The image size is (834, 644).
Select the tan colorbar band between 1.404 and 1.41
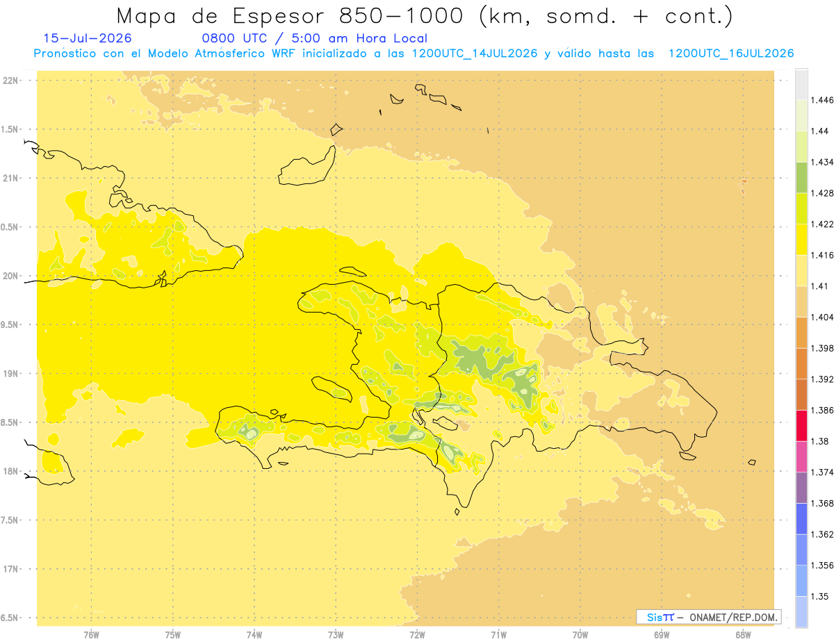pos(801,301)
